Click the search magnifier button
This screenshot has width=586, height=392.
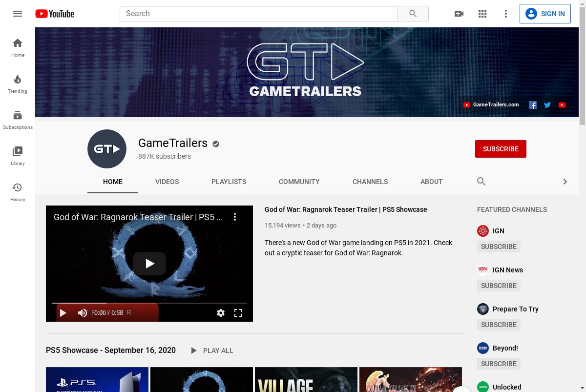click(x=413, y=14)
